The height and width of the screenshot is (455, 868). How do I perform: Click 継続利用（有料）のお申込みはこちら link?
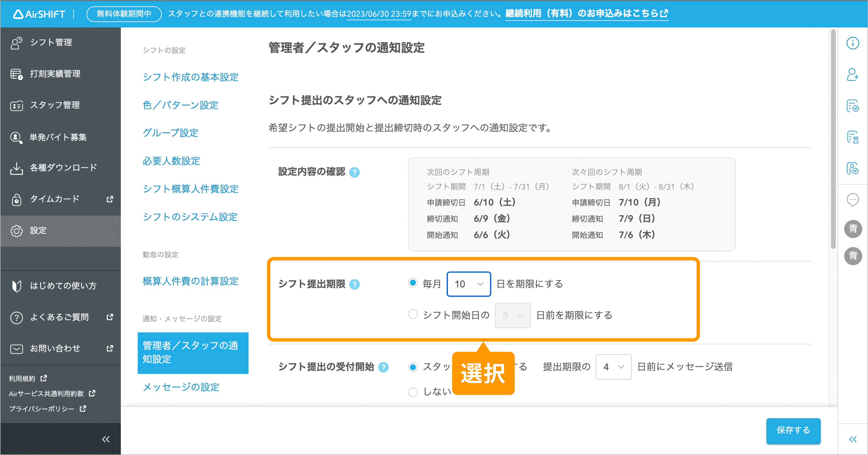point(587,13)
